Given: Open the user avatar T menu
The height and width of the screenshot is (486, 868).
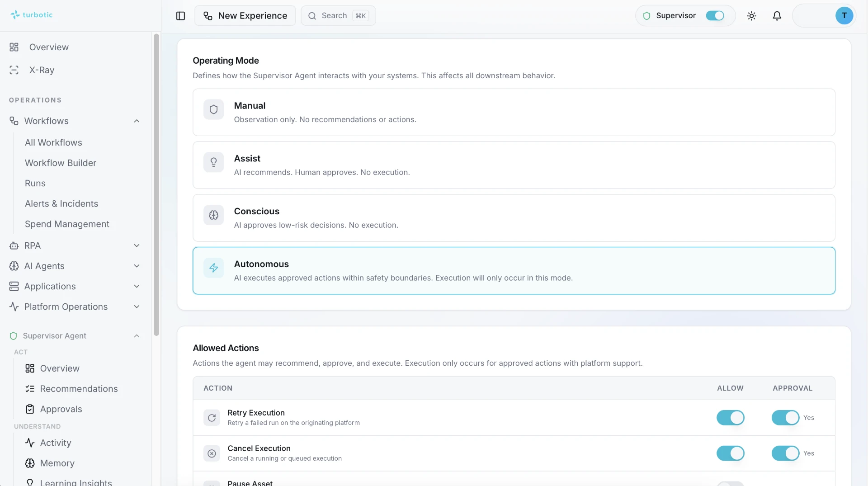Looking at the screenshot, I should tap(844, 15).
